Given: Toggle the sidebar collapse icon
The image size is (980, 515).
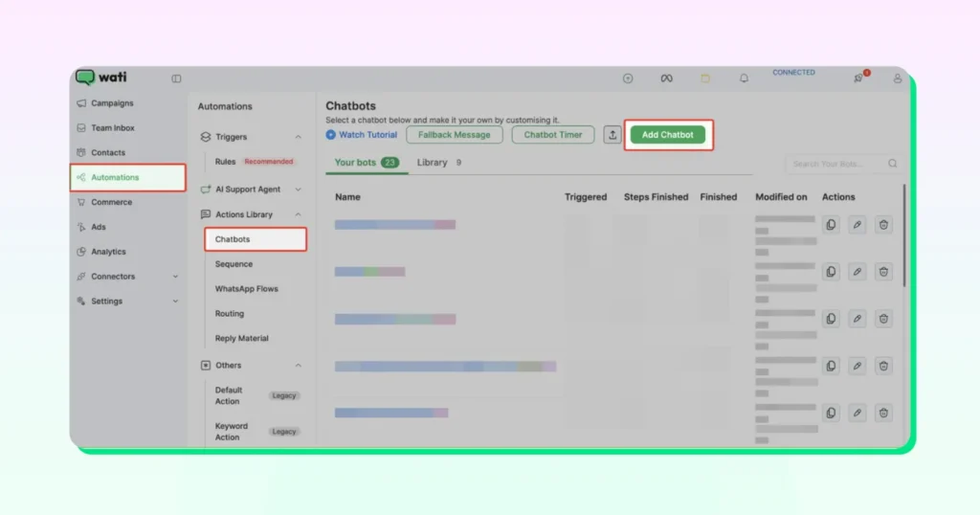Looking at the screenshot, I should pos(176,78).
